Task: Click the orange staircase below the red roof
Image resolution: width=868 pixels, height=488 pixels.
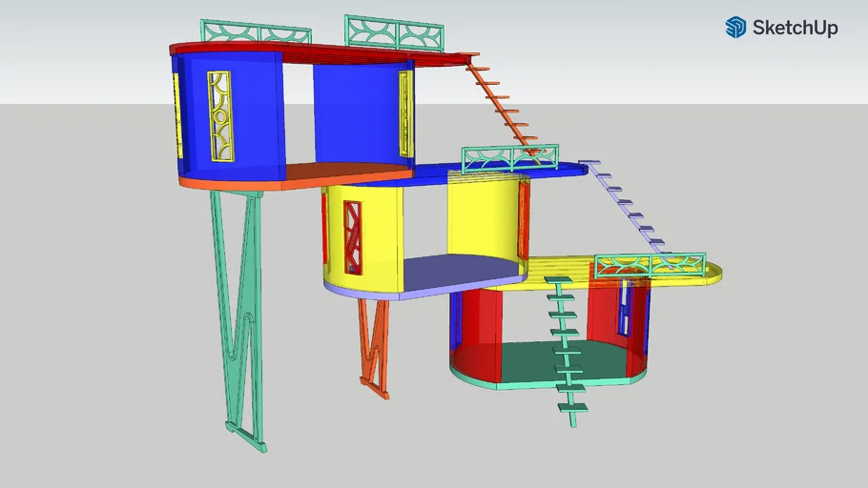Action: pyautogui.click(x=506, y=103)
